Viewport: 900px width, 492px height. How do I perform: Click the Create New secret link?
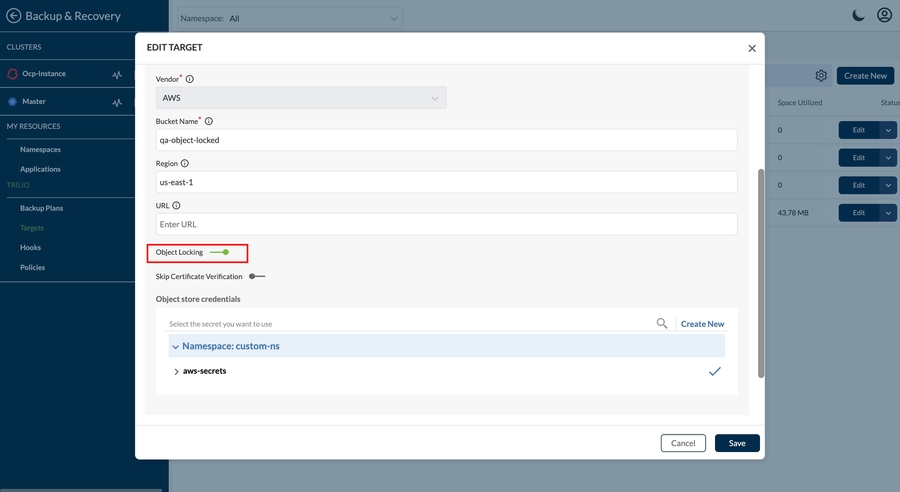click(x=702, y=324)
